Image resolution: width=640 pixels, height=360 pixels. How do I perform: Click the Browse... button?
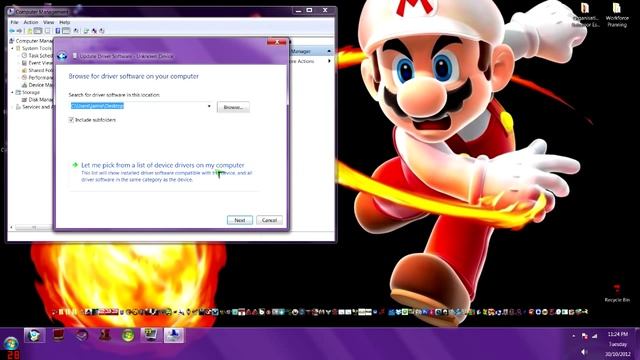pos(233,107)
